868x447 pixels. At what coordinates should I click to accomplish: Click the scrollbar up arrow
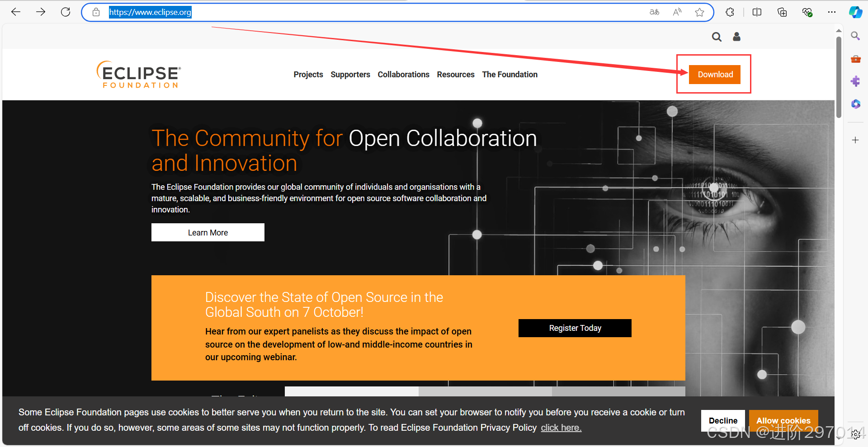tap(839, 31)
